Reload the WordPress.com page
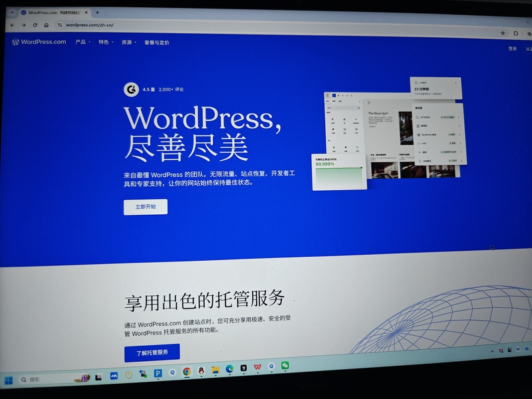Screen dimensions: 532x399 35,25
